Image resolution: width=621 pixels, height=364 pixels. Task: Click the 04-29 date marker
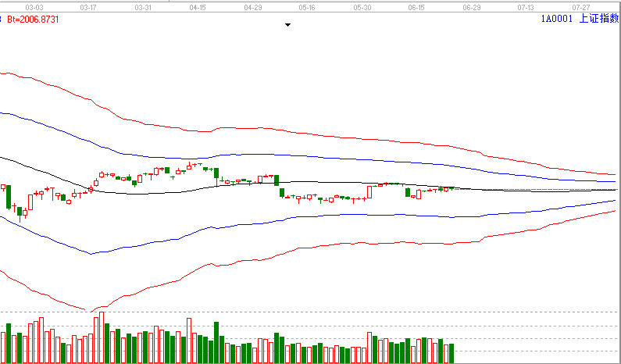click(252, 6)
